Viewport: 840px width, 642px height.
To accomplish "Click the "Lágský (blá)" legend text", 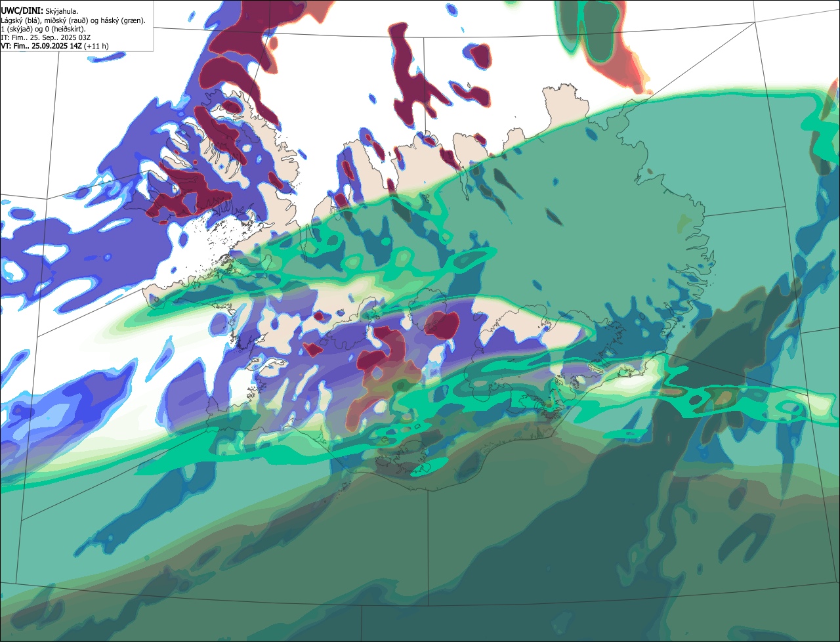I will (x=20, y=21).
